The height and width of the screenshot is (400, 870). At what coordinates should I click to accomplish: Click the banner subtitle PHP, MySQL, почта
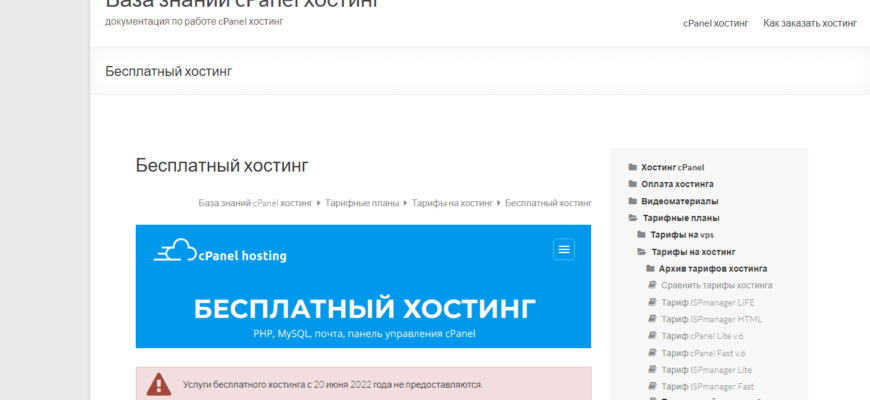coord(364,334)
